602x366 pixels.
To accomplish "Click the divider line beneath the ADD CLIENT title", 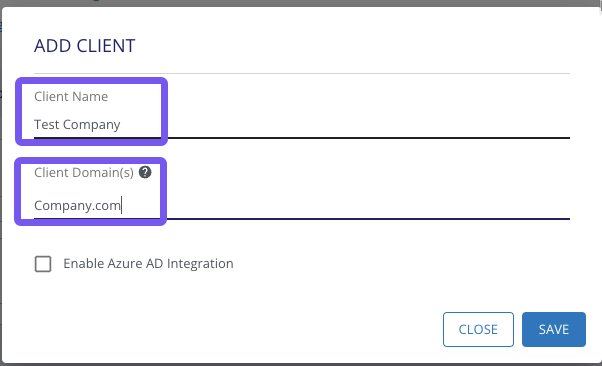I will (x=302, y=73).
